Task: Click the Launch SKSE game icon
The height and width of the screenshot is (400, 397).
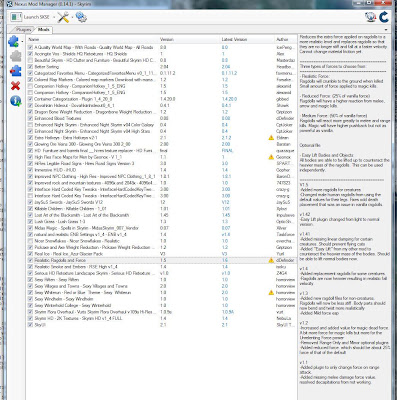Action: pos(16,17)
